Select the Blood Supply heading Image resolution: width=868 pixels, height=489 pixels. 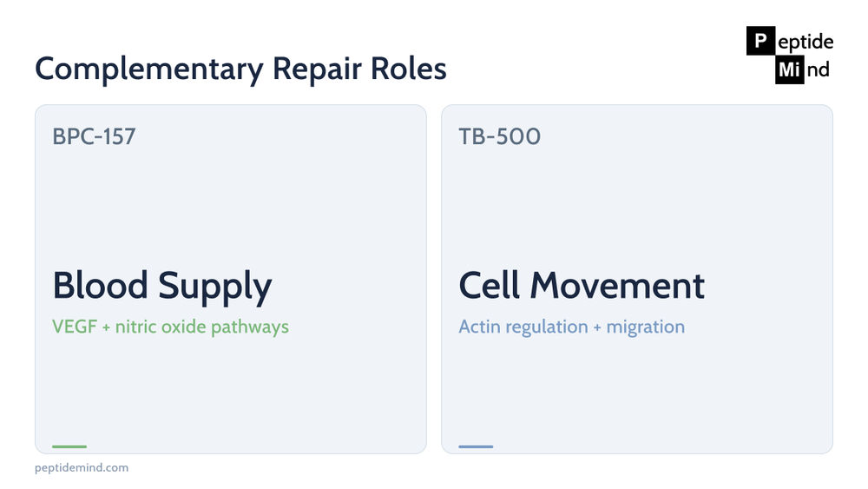coord(162,287)
